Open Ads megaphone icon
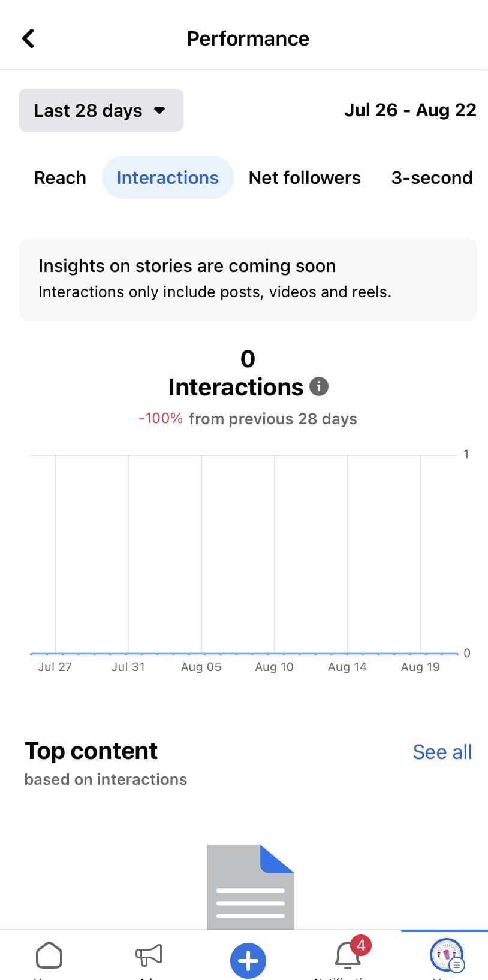Image resolution: width=488 pixels, height=980 pixels. (x=149, y=955)
